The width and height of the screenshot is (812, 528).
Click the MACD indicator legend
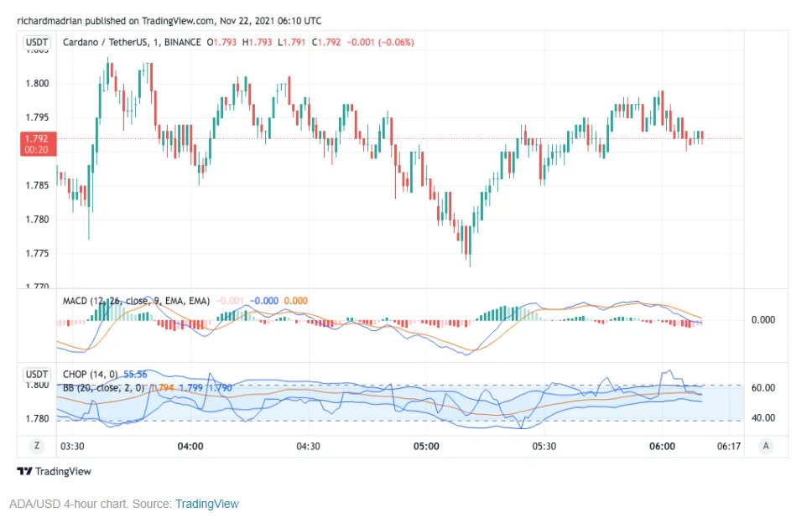(136, 301)
